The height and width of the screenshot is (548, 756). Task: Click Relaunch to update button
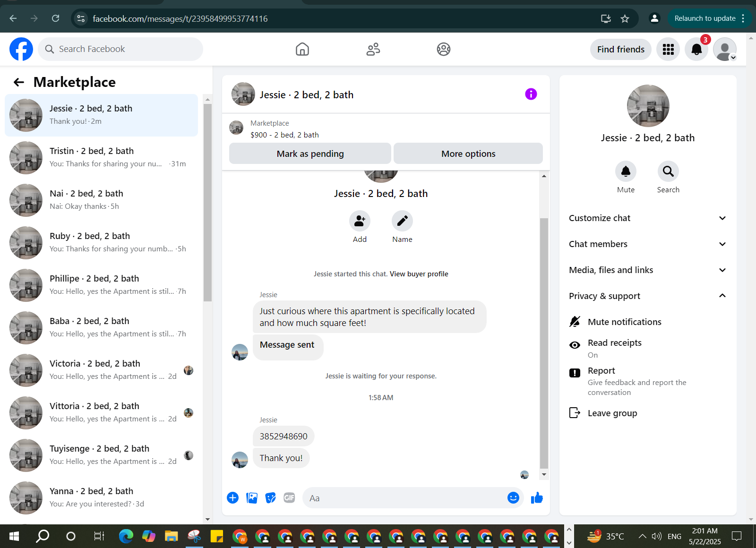click(704, 18)
